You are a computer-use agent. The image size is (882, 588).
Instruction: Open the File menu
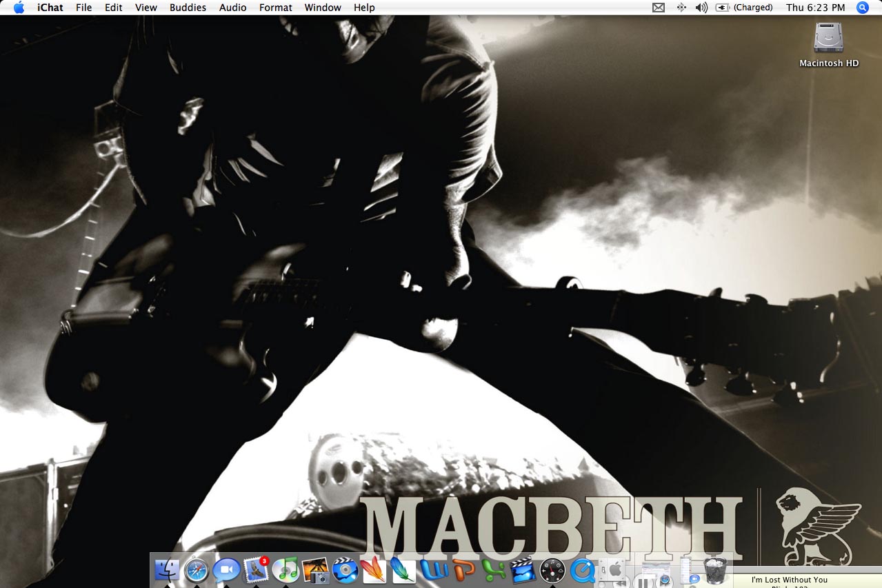click(83, 8)
